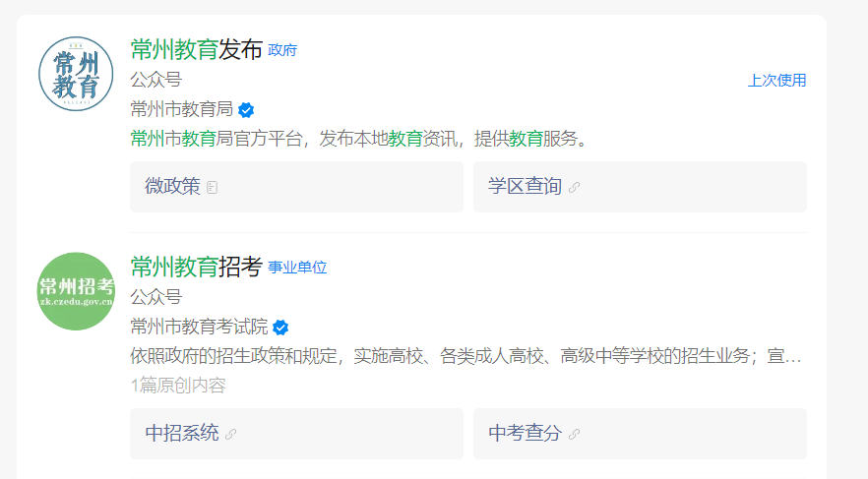Click the link icon next to 中考查分
868x479 pixels.
click(x=574, y=434)
